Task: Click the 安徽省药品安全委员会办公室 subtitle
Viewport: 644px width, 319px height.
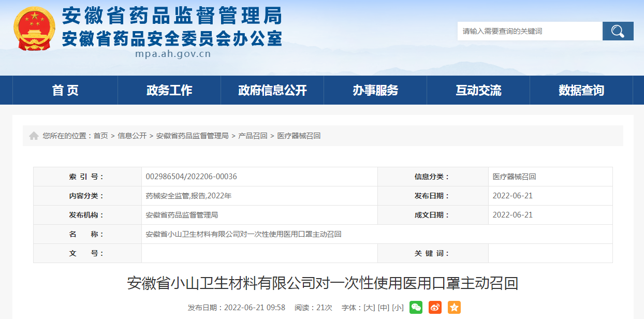Action: [172, 38]
